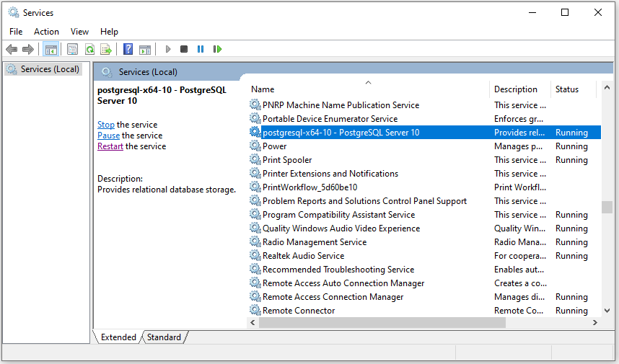The image size is (619, 364).
Task: Click the vertical scrollbar down arrow
Action: tap(607, 311)
